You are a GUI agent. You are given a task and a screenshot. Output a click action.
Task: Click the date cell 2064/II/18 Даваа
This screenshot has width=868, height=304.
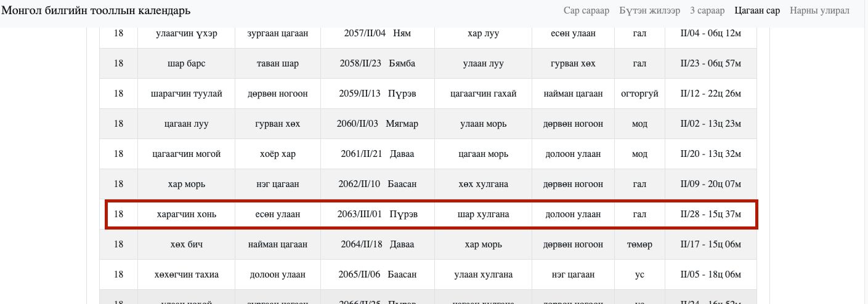pos(377,244)
